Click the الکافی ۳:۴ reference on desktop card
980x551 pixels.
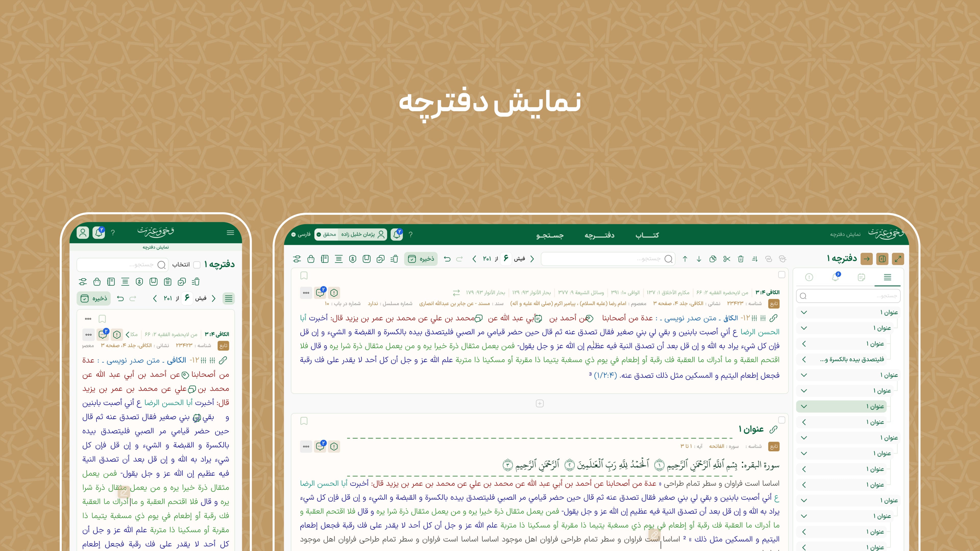click(767, 292)
